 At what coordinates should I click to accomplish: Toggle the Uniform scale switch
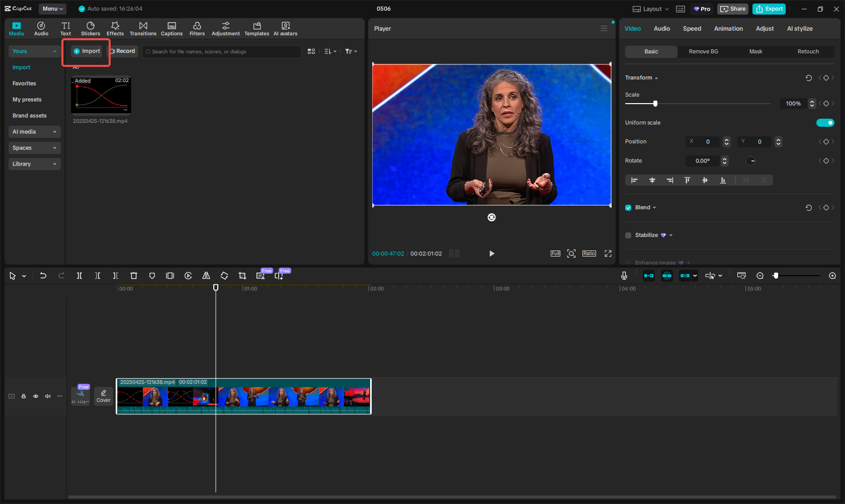coord(825,123)
